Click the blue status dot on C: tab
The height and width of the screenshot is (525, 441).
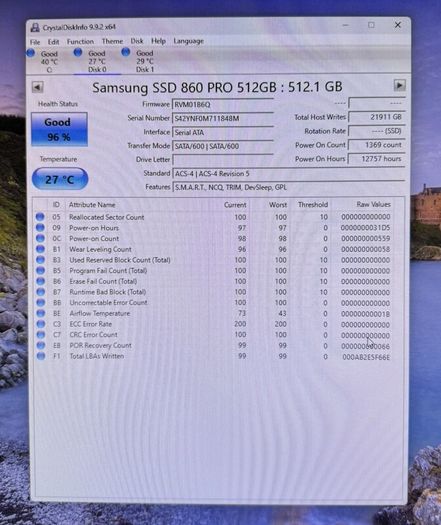pos(31,53)
